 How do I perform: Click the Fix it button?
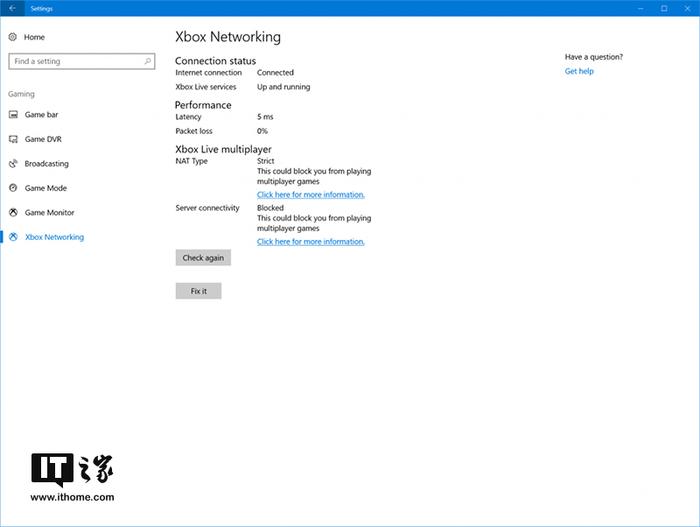(198, 291)
